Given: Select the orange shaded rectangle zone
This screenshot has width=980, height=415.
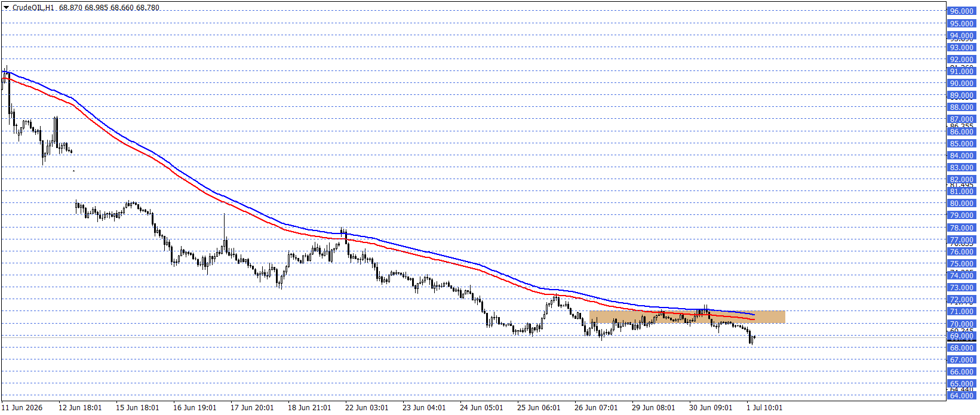Looking at the screenshot, I should pos(687,317).
